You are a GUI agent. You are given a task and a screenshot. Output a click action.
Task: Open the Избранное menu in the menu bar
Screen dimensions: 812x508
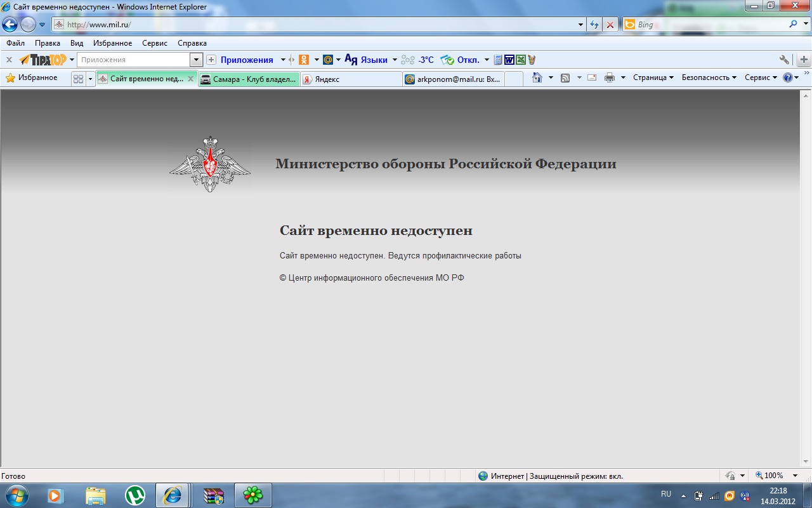(x=112, y=43)
